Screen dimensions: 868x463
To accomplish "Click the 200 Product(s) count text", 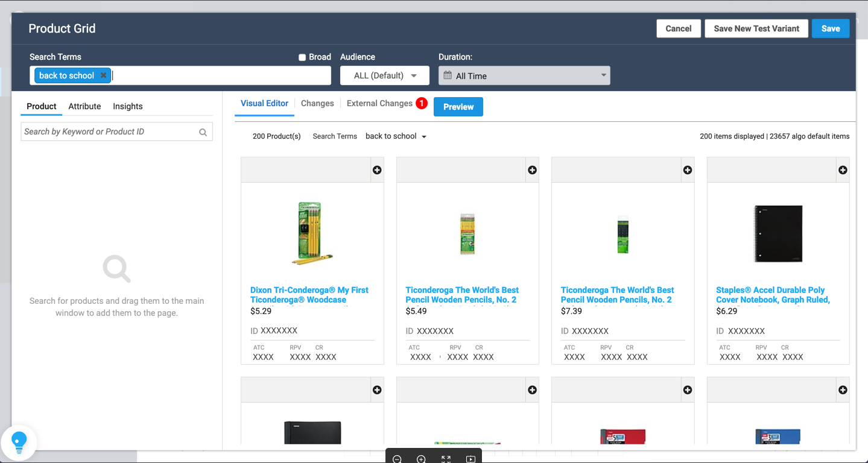I will [277, 136].
